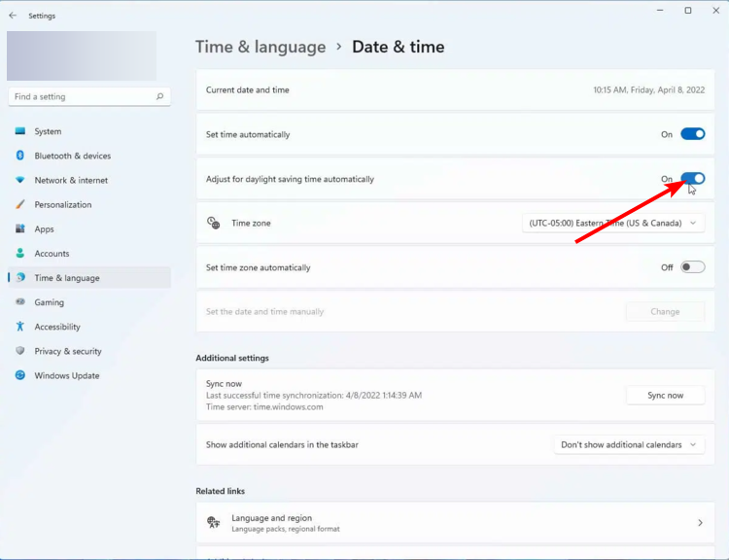Click the Date & time page title
The width and height of the screenshot is (729, 560).
point(398,47)
